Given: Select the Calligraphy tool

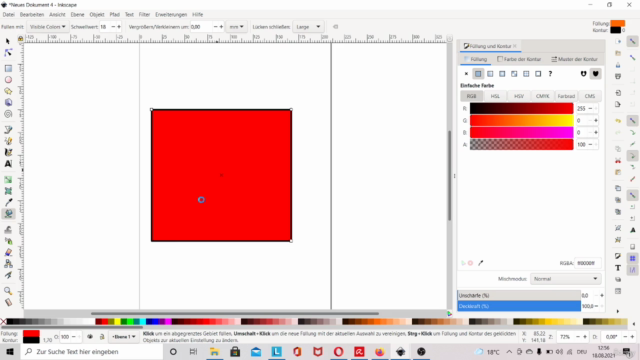Looking at the screenshot, I should pyautogui.click(x=8, y=152).
